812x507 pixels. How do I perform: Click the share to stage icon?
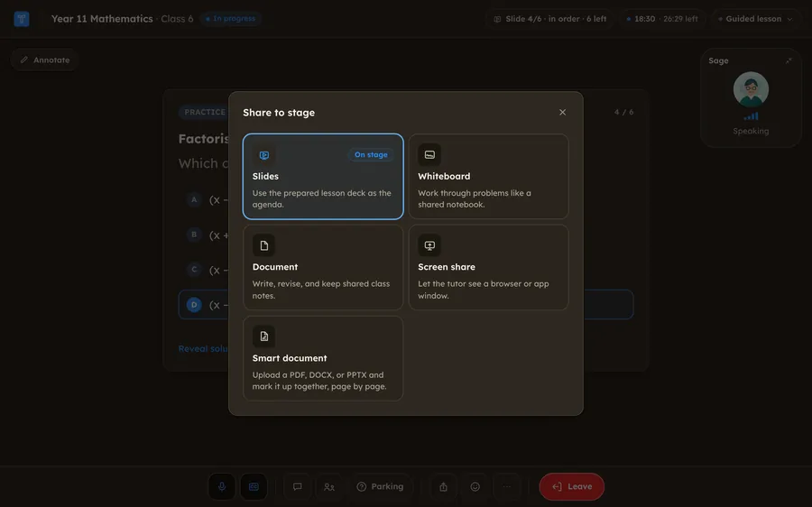443,487
